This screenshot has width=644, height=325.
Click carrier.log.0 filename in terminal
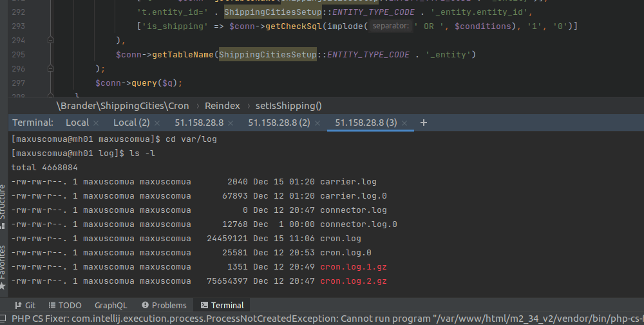point(353,196)
